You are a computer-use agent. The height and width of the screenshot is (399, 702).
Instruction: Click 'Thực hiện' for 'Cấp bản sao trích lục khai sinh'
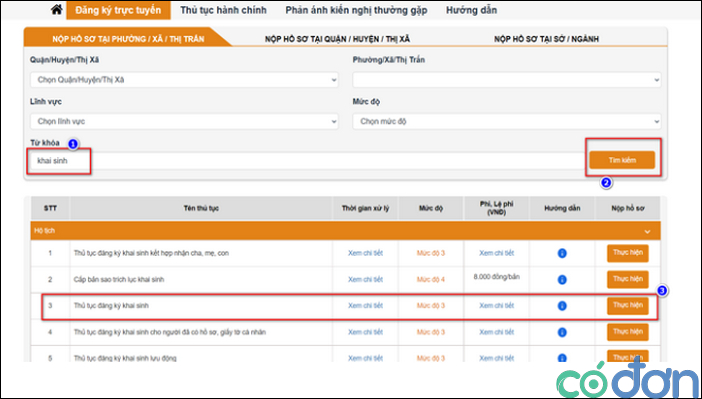click(x=628, y=279)
